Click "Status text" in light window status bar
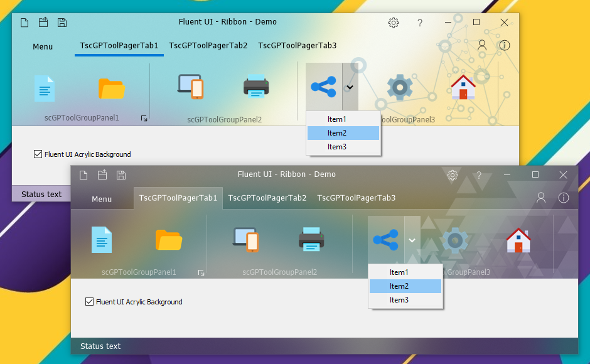Image resolution: width=590 pixels, height=364 pixels. point(41,194)
